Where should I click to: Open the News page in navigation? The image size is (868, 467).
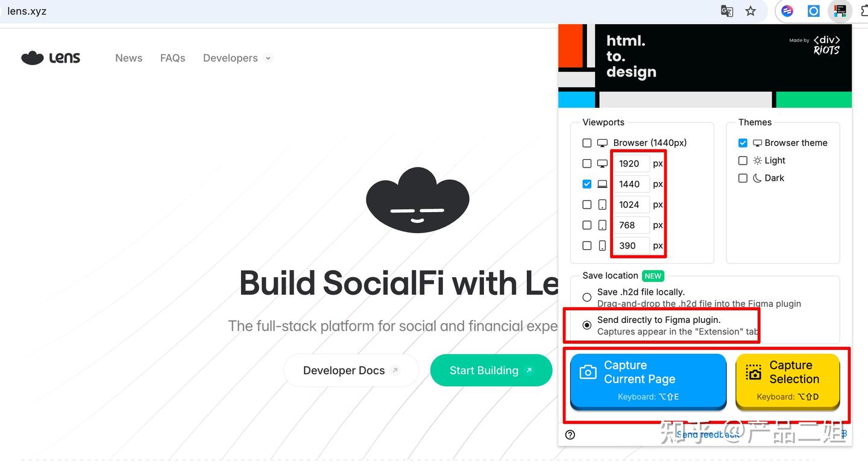click(x=129, y=58)
